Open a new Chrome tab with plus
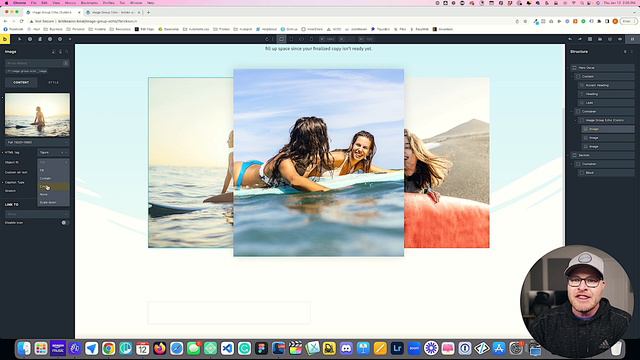The image size is (640, 360). (x=148, y=12)
